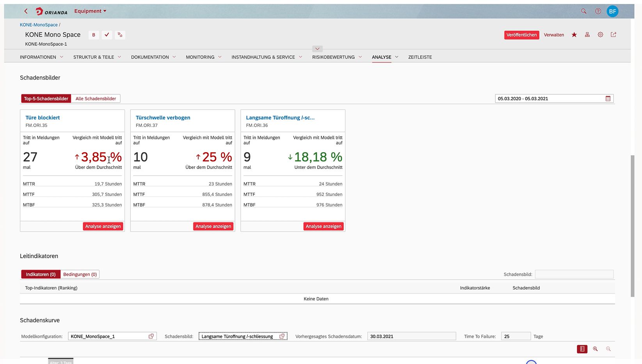
Task: Open the Equipment dropdown menu
Action: click(x=90, y=11)
